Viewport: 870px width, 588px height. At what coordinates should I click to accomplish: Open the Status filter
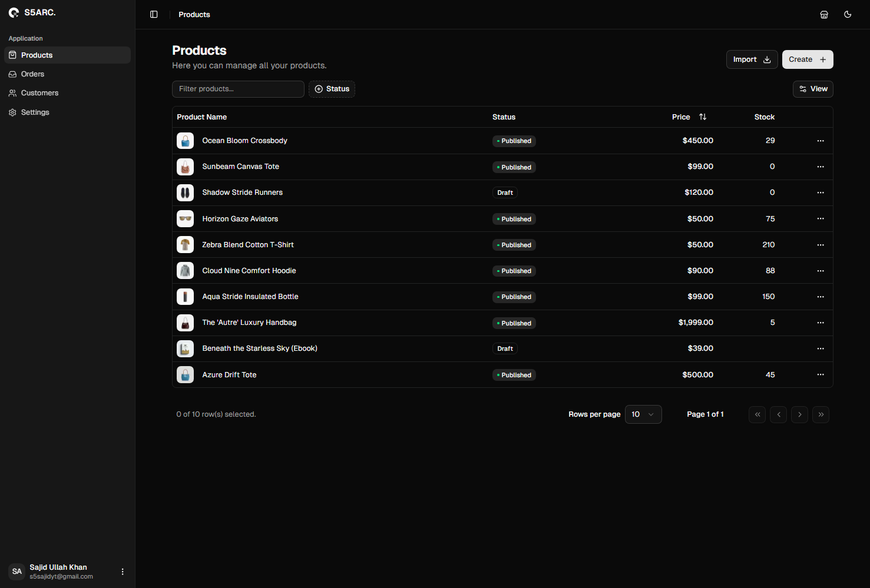[x=332, y=89]
